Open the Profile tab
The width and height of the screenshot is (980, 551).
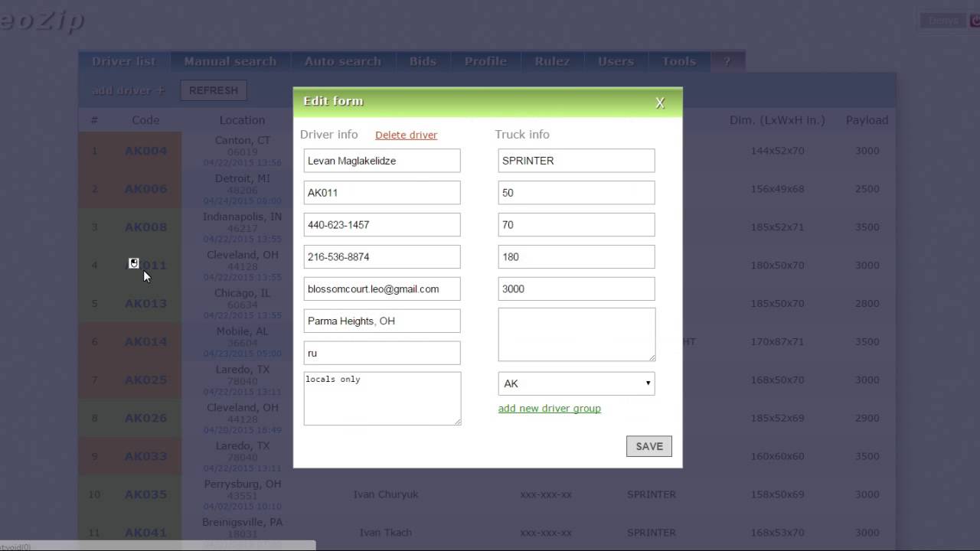coord(485,61)
